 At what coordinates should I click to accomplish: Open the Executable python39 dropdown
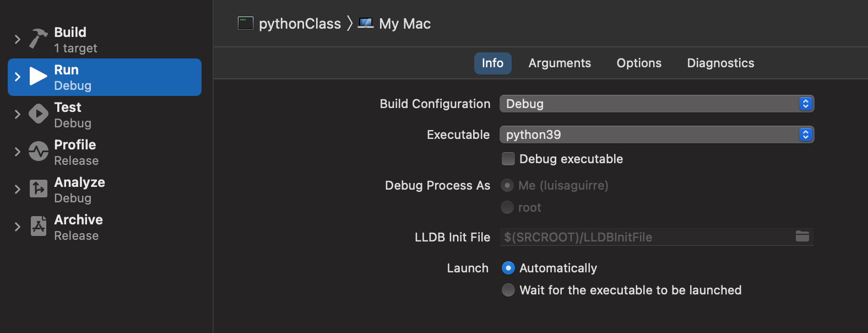pos(656,135)
